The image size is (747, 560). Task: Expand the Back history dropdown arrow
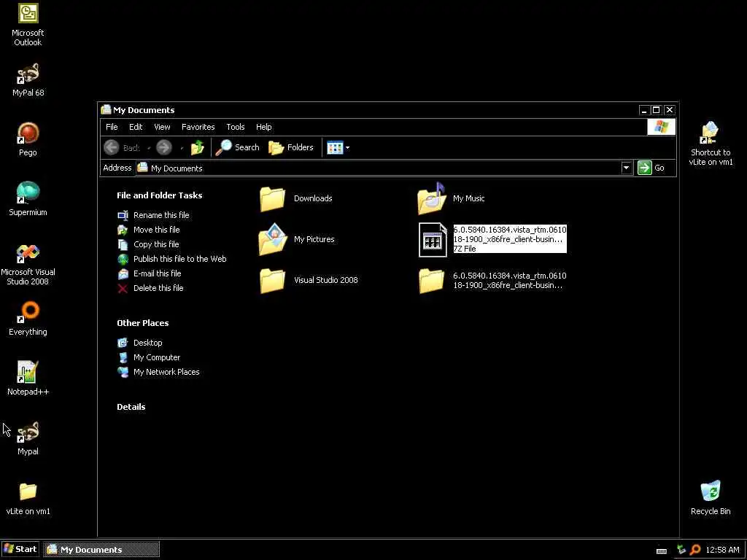(x=149, y=148)
